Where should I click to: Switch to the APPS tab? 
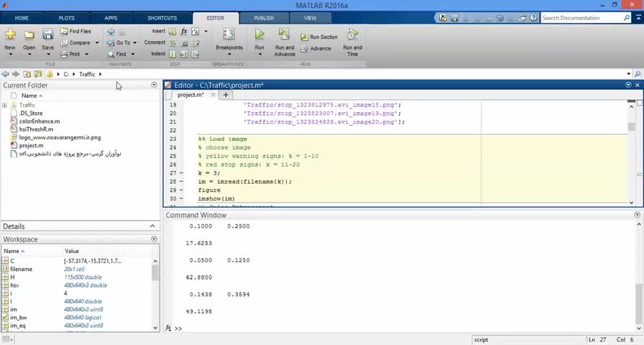click(x=111, y=18)
